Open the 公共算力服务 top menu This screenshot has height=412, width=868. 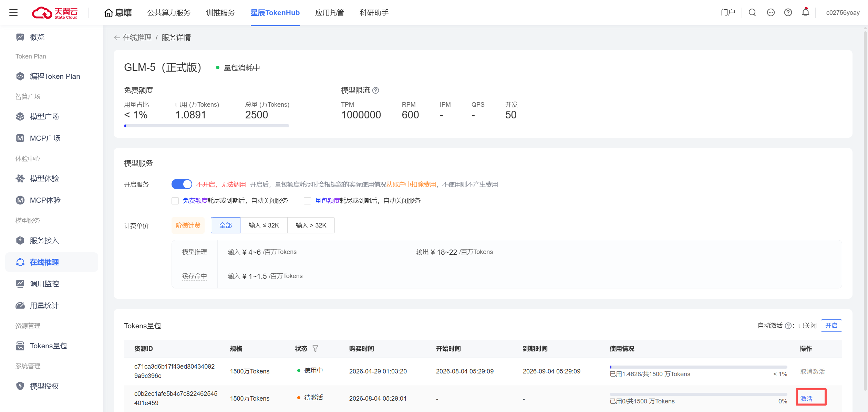(x=169, y=13)
